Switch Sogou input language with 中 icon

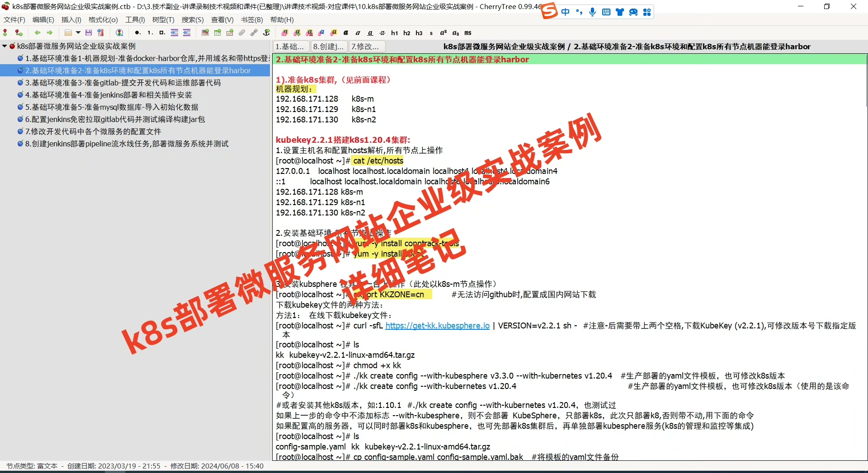point(566,12)
